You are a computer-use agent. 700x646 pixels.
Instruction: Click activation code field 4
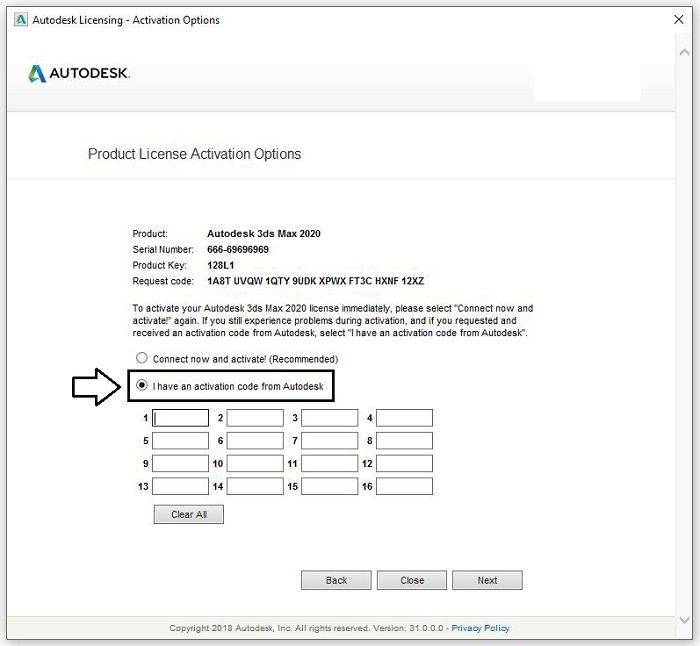coord(404,418)
